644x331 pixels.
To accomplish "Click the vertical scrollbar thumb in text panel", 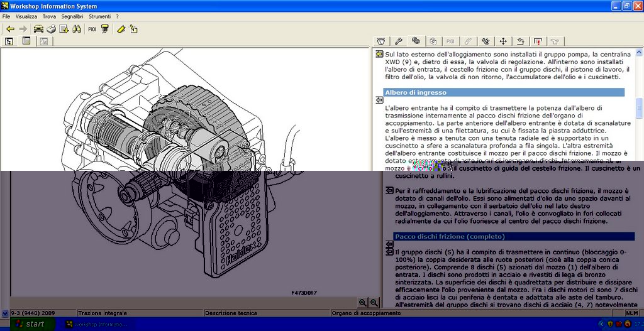I will click(639, 108).
